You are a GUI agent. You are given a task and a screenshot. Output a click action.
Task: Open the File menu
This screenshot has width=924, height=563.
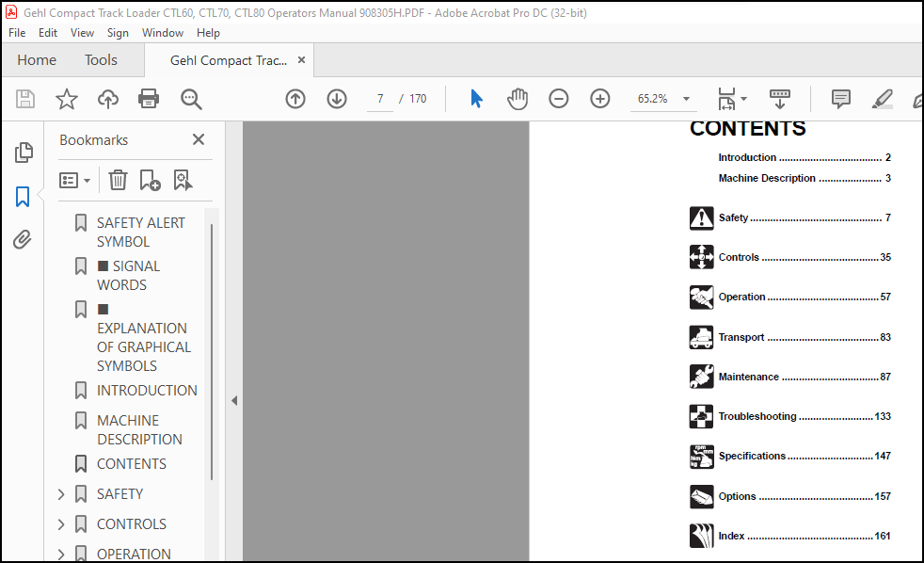pos(17,33)
